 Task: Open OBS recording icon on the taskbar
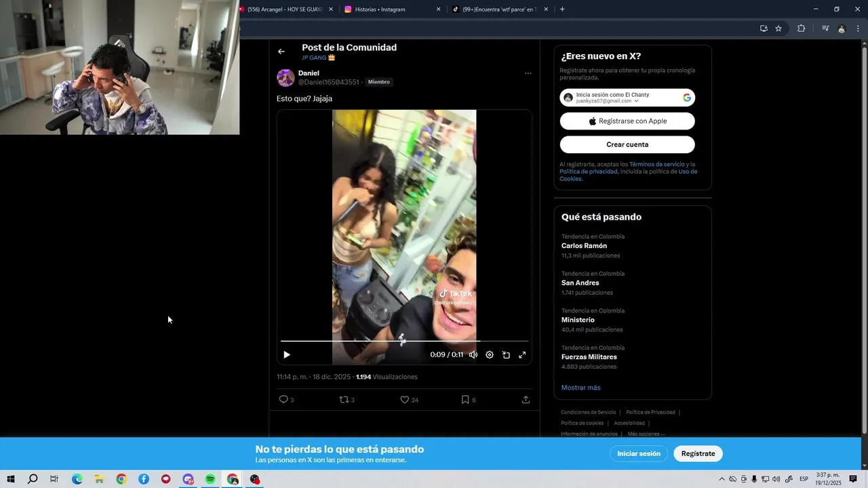pyautogui.click(x=255, y=479)
